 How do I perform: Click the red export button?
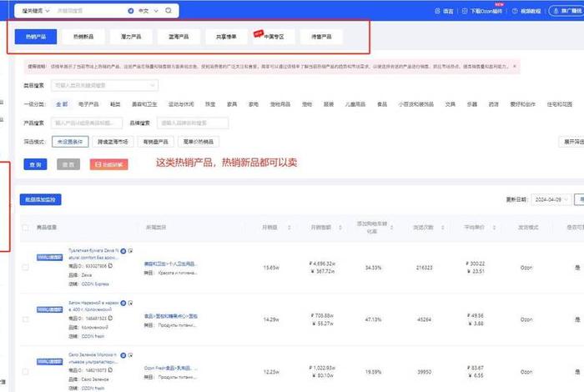point(109,164)
